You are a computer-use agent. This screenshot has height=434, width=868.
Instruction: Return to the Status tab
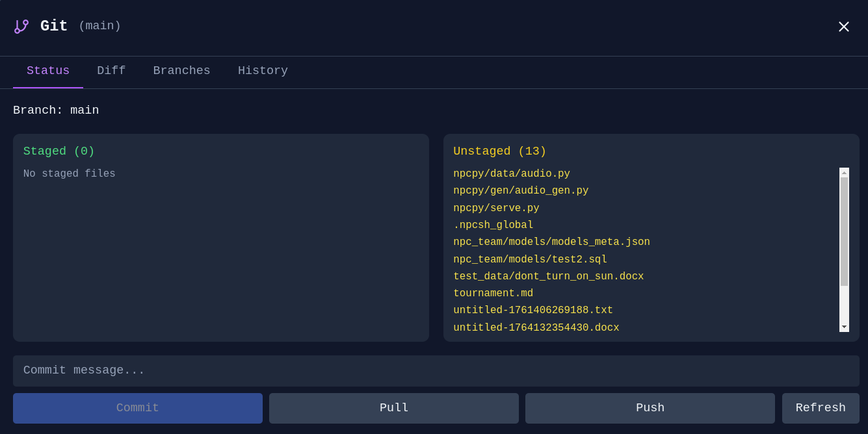[48, 70]
